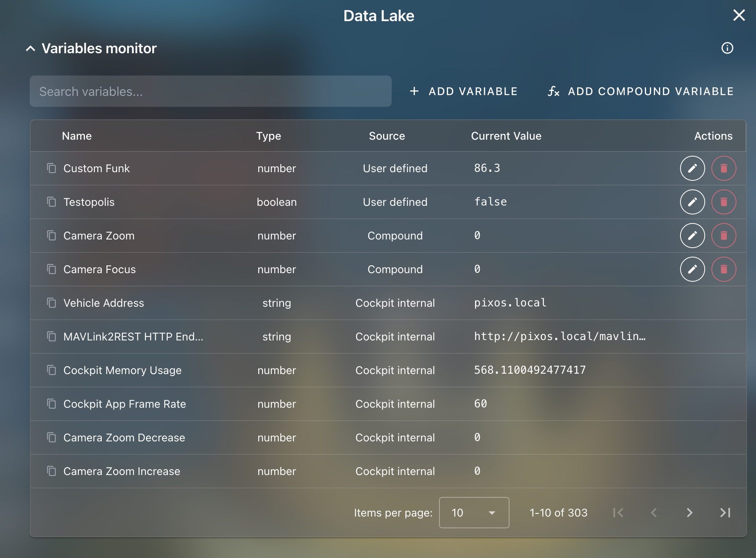Go to the previous page of variables
Screen dimensions: 756x558
pos(653,513)
